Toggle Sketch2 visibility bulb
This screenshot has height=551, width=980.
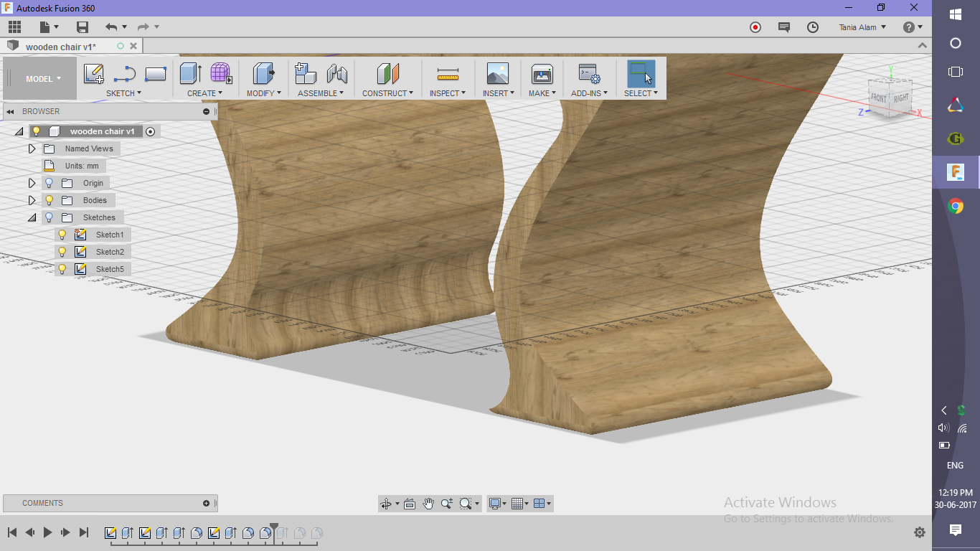[62, 252]
